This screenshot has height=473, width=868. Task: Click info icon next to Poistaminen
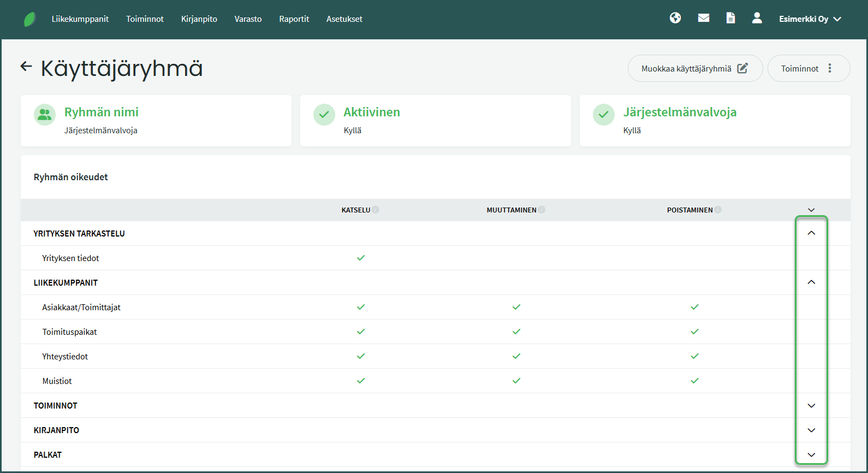click(718, 210)
